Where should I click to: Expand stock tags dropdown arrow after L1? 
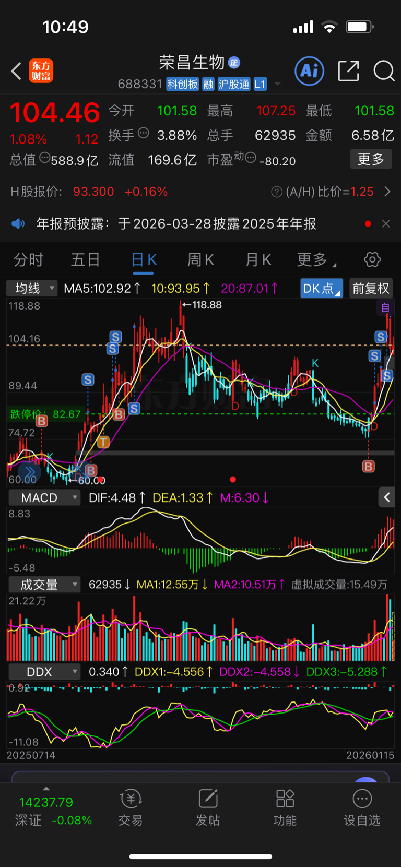coord(277,84)
